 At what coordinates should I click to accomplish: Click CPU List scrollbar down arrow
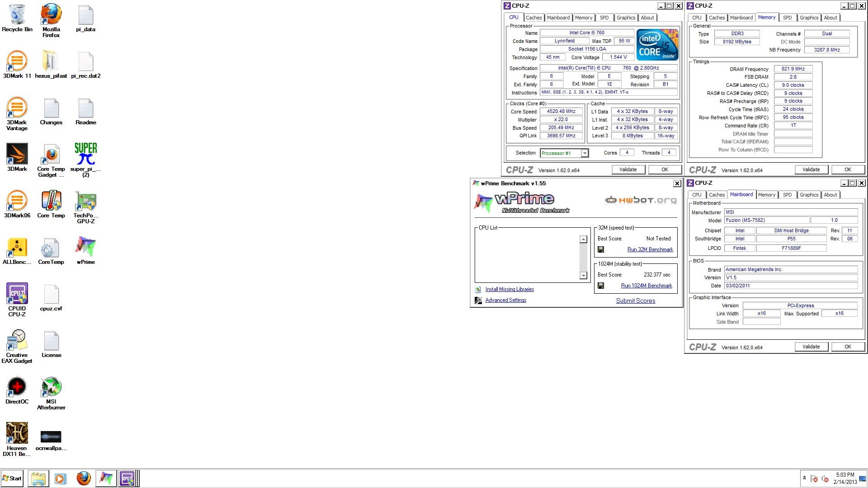click(x=583, y=276)
